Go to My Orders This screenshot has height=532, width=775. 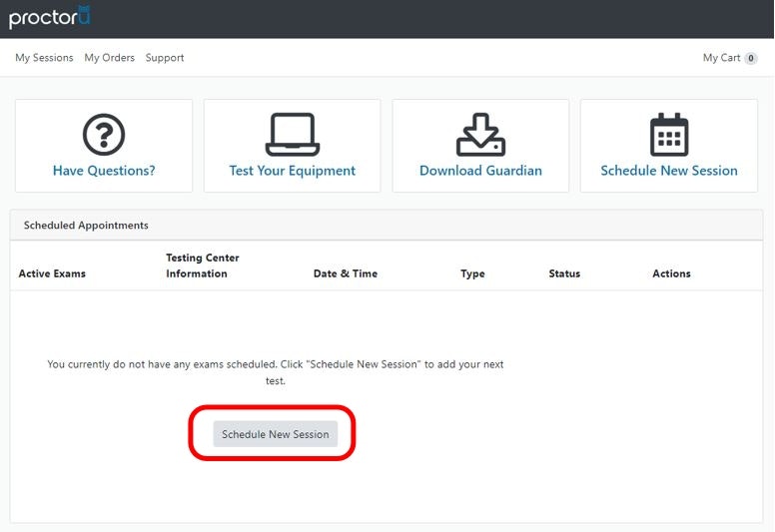tap(110, 58)
